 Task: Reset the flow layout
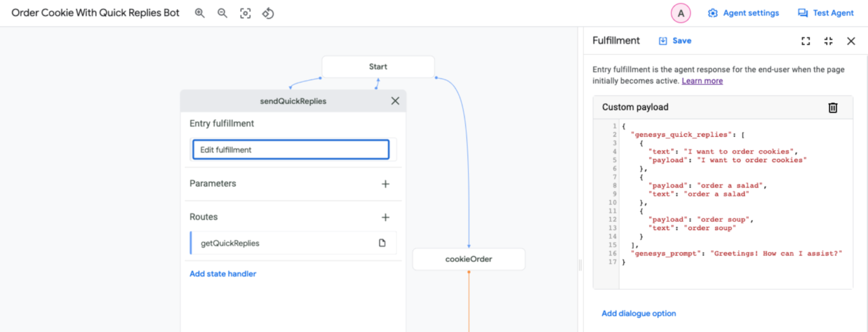(x=268, y=12)
